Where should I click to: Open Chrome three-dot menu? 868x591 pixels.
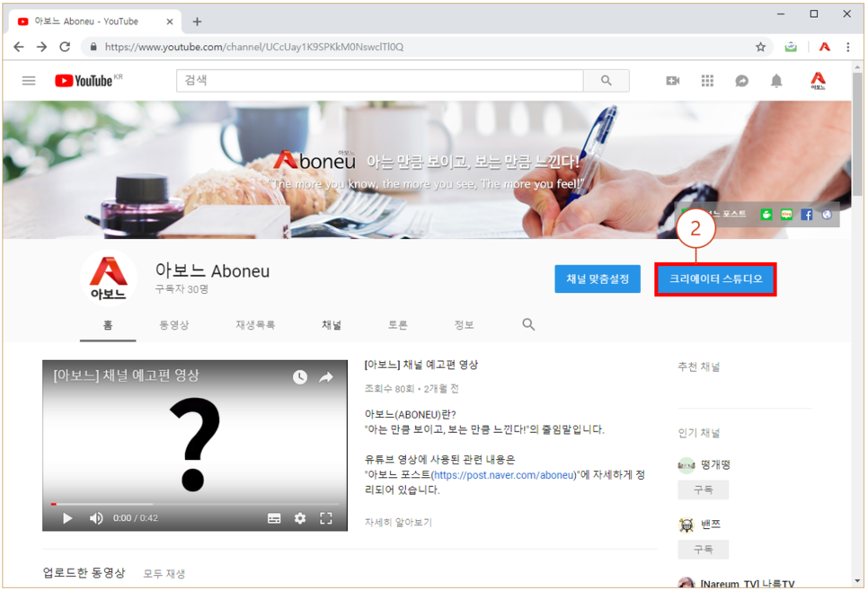(x=847, y=47)
